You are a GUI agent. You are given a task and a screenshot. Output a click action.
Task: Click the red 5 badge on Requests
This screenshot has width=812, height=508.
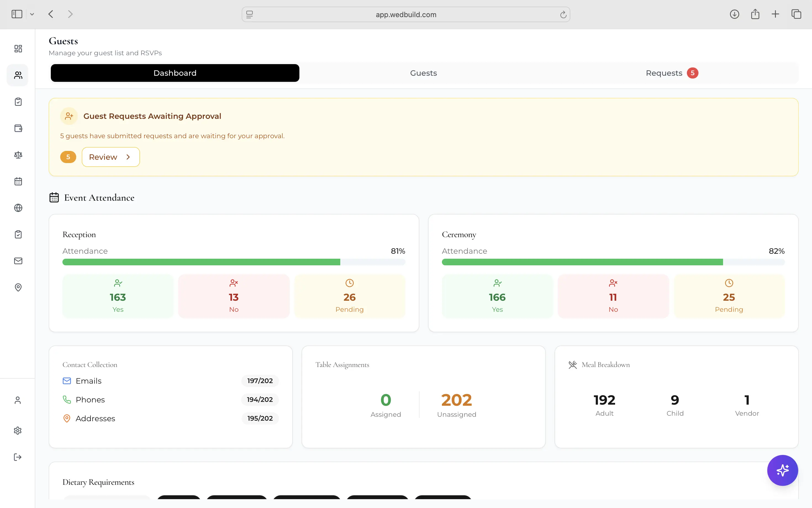(x=692, y=73)
